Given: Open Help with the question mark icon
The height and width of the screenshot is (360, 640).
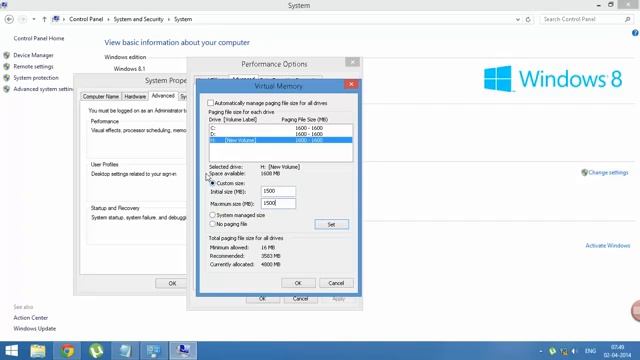Looking at the screenshot, I should click(x=636, y=33).
